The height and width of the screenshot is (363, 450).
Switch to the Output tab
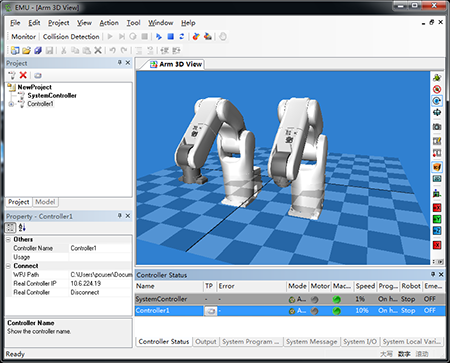tap(206, 342)
